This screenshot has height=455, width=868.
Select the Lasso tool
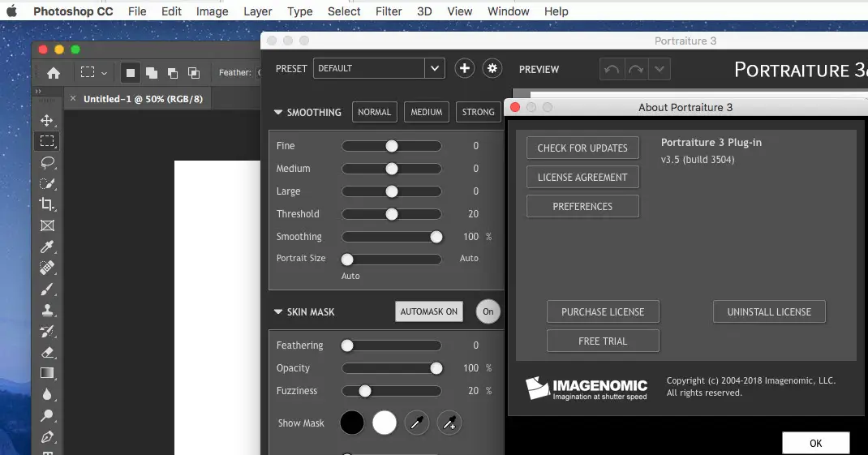coord(47,163)
